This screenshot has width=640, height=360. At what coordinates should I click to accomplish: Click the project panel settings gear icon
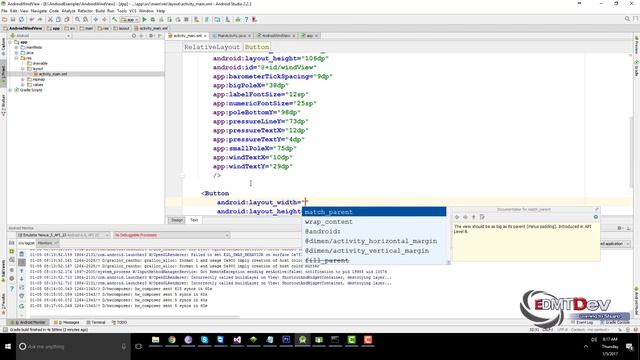pyautogui.click(x=151, y=36)
